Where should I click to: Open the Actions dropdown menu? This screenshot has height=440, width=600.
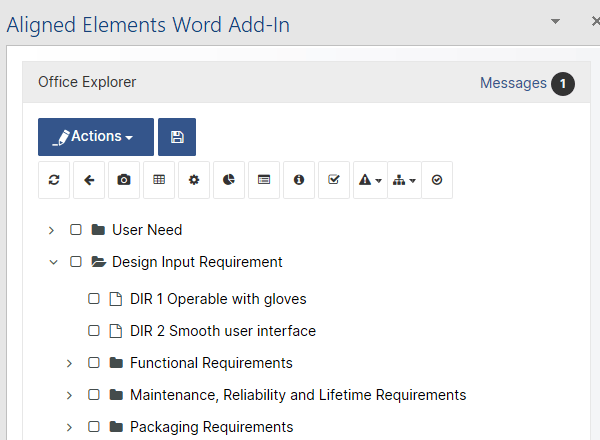[x=96, y=137]
